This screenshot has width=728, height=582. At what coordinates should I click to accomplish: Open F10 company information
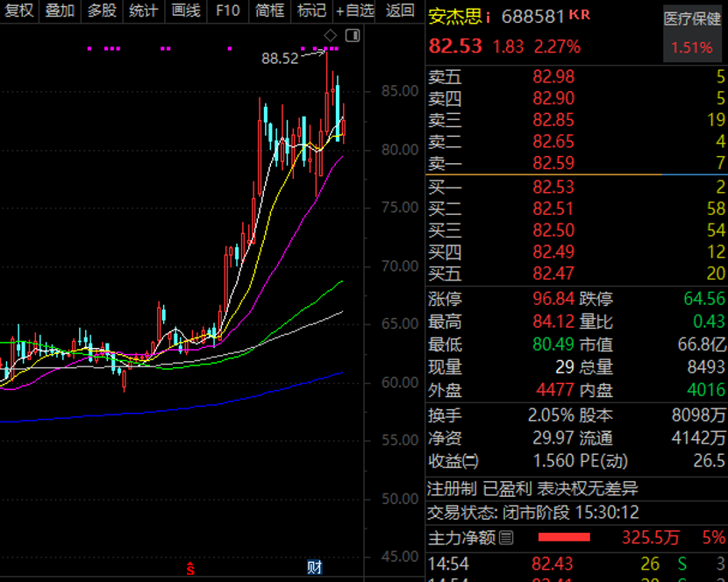(227, 11)
